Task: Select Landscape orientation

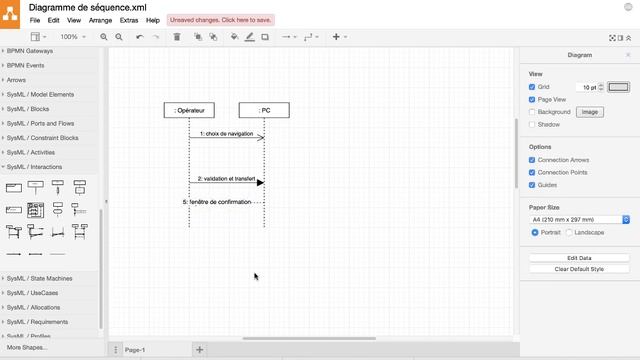Action: coord(569,232)
